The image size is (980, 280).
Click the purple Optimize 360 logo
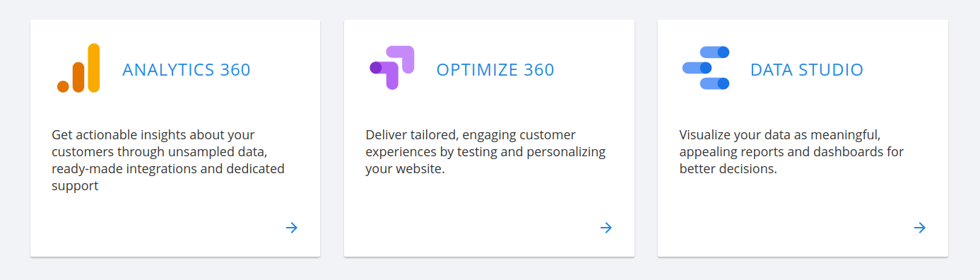(x=392, y=68)
